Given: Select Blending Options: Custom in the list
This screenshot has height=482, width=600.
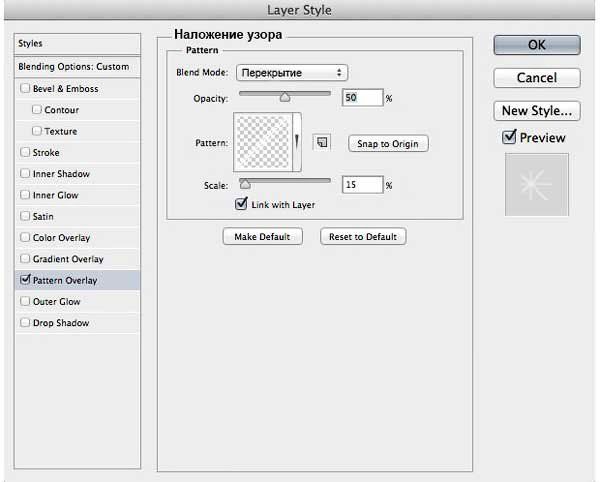Looking at the screenshot, I should tap(73, 66).
